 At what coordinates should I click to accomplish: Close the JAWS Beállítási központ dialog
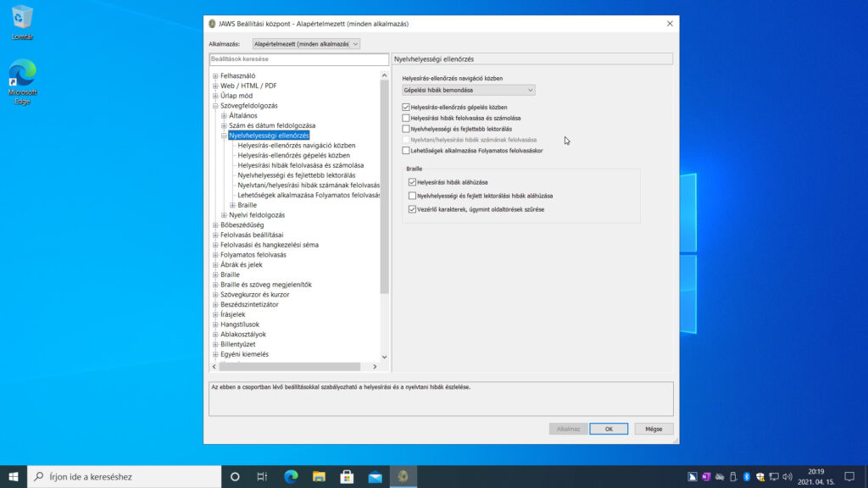[x=670, y=24]
